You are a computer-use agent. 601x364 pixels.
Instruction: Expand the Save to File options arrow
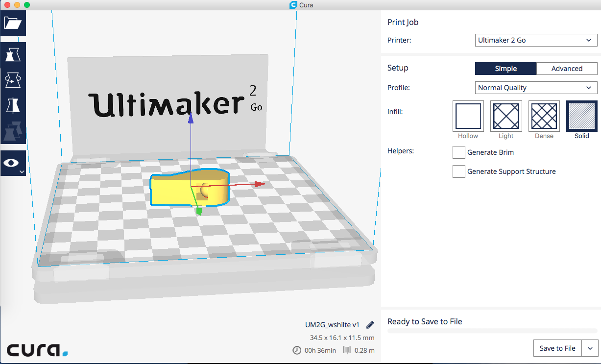click(590, 348)
